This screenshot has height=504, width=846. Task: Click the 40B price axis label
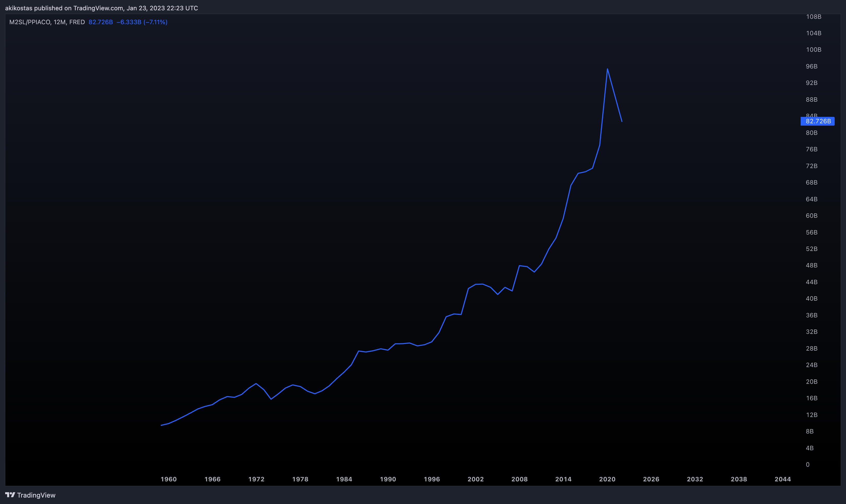point(811,299)
